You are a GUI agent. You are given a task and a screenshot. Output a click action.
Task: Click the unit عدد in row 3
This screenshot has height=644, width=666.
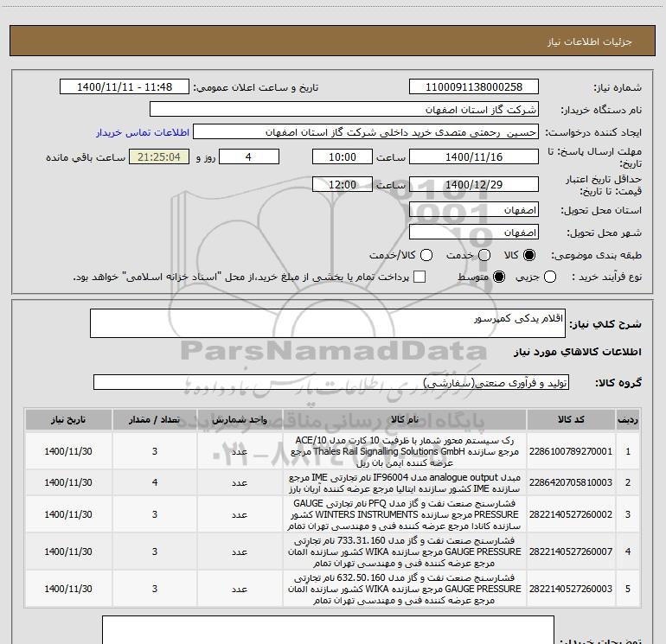coord(240,514)
